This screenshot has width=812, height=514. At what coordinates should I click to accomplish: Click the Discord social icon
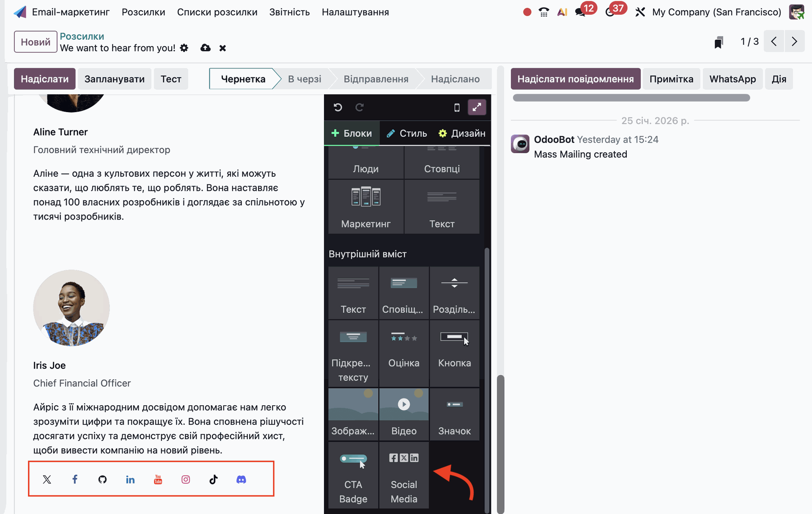pos(241,479)
